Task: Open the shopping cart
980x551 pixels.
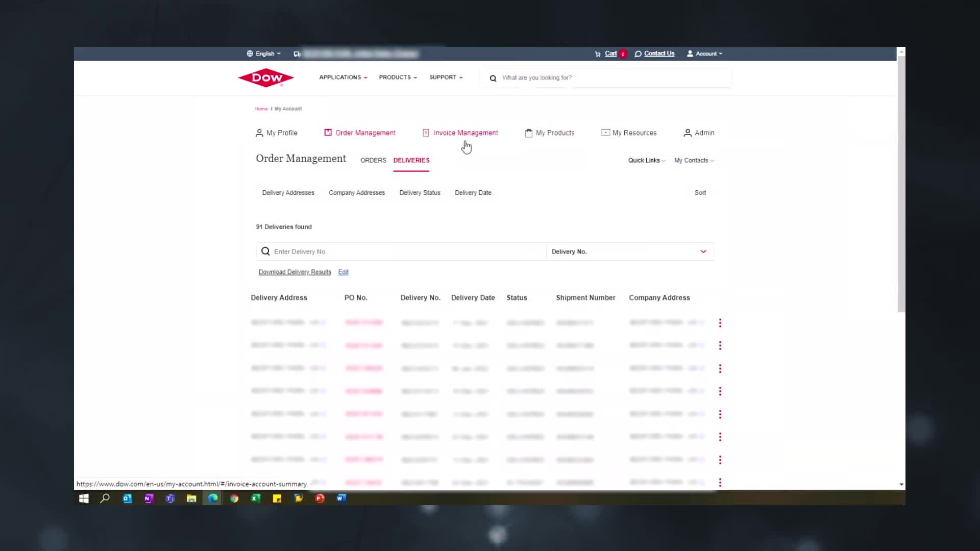Action: (610, 54)
